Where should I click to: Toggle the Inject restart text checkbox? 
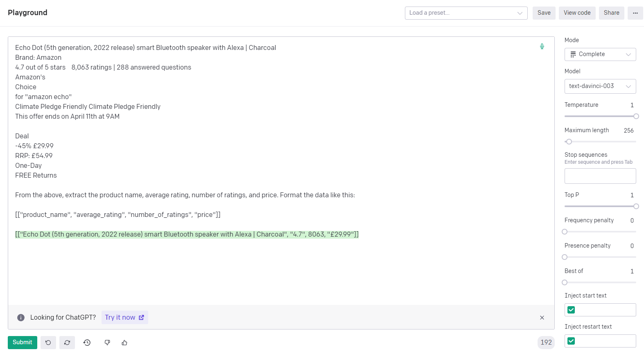click(571, 341)
